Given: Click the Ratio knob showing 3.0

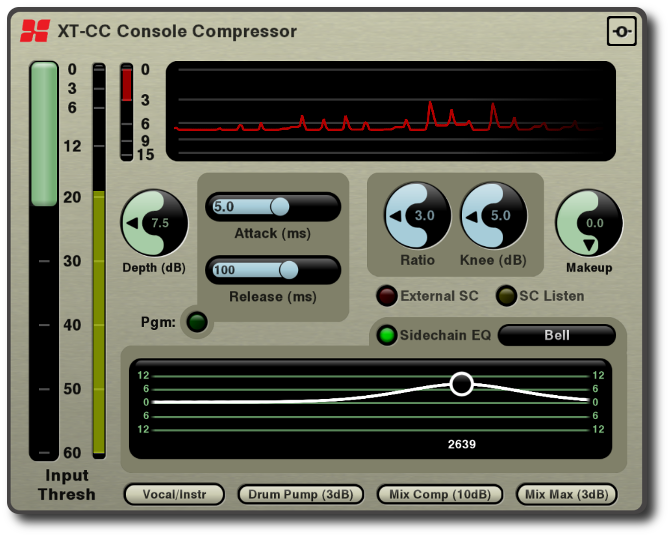Looking at the screenshot, I should 417,216.
